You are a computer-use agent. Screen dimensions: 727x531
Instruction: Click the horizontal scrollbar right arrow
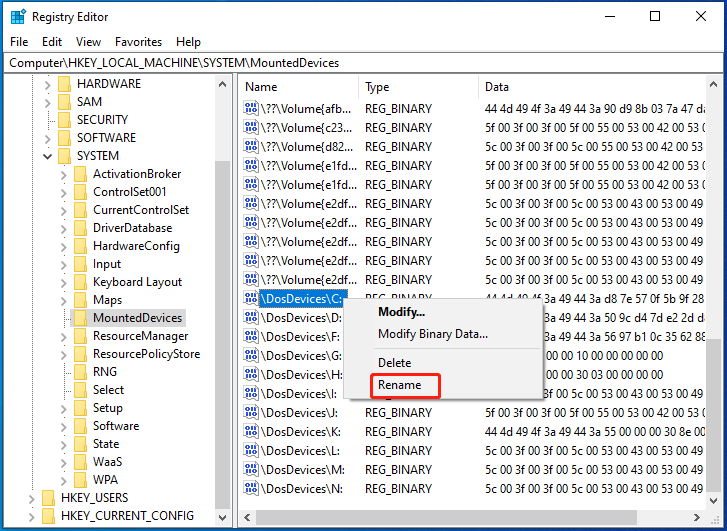point(696,517)
